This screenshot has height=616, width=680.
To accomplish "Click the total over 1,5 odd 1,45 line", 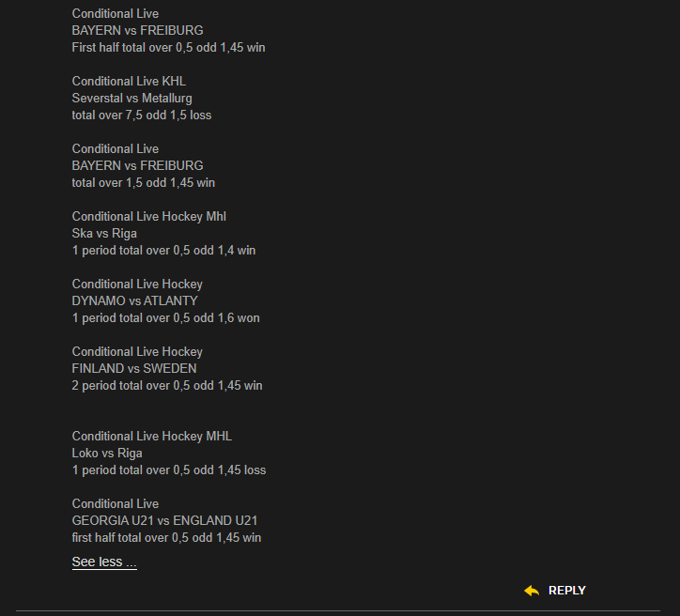I will tap(143, 182).
